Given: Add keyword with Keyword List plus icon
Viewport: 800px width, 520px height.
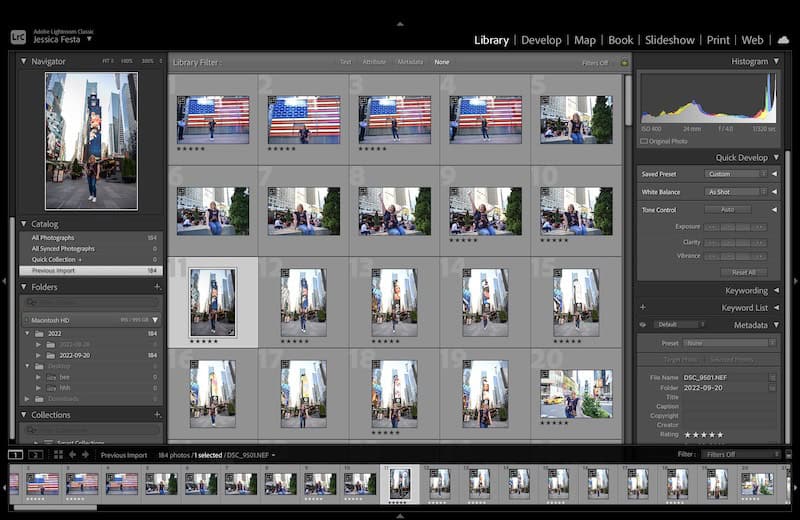Looking at the screenshot, I should point(643,307).
